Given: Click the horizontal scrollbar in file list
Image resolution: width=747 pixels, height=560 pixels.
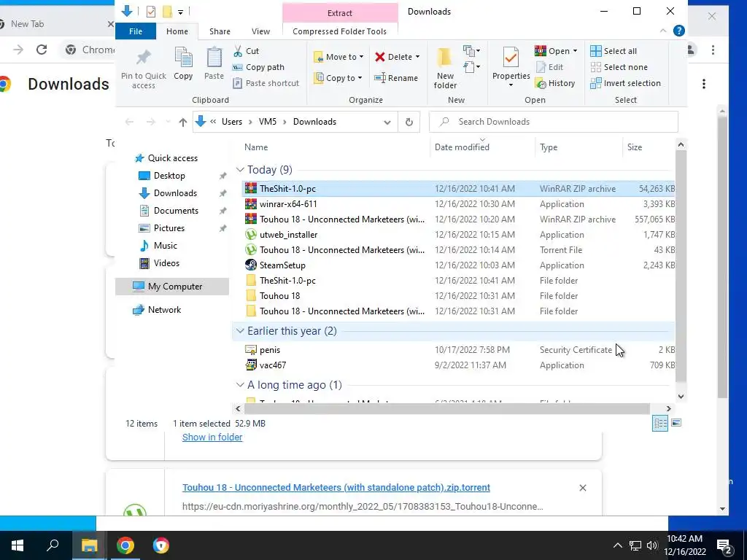Looking at the screenshot, I should [x=447, y=408].
